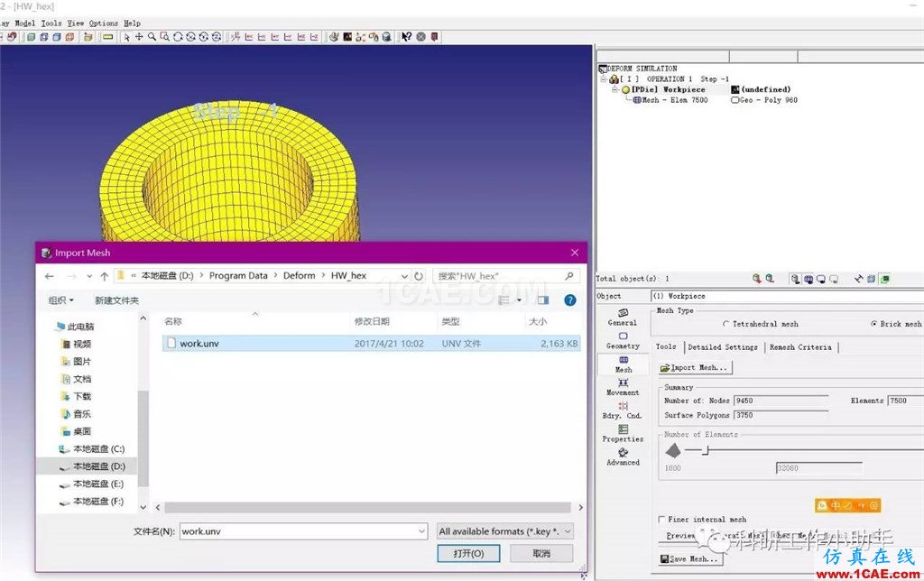924x581 pixels.
Task: Select the work.unv file row
Action: 371,343
